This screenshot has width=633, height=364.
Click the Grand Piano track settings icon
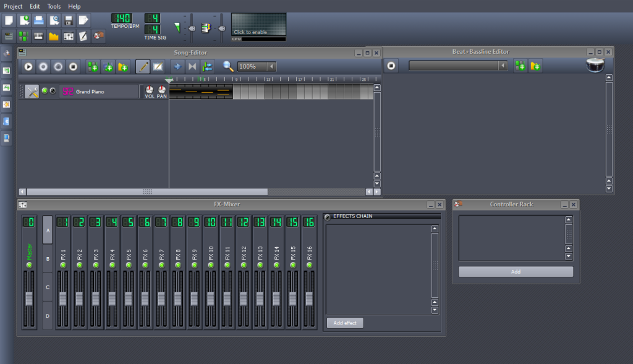point(32,91)
